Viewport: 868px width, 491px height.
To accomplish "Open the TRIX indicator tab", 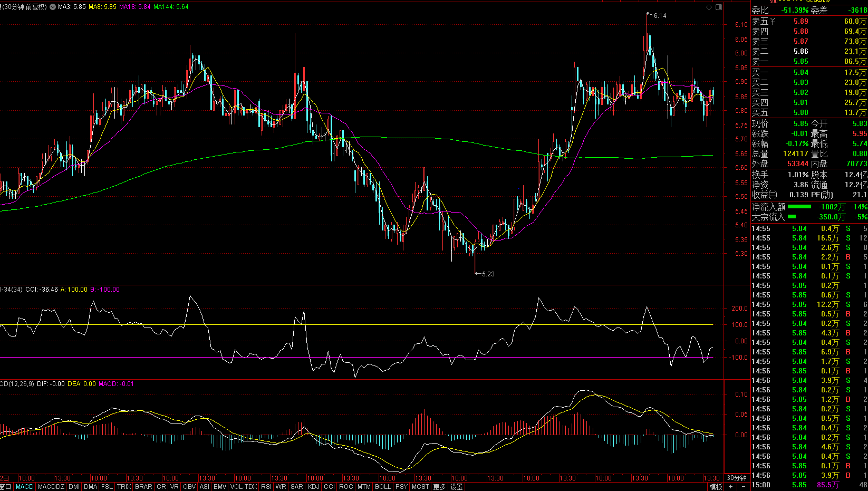I will coord(124,487).
